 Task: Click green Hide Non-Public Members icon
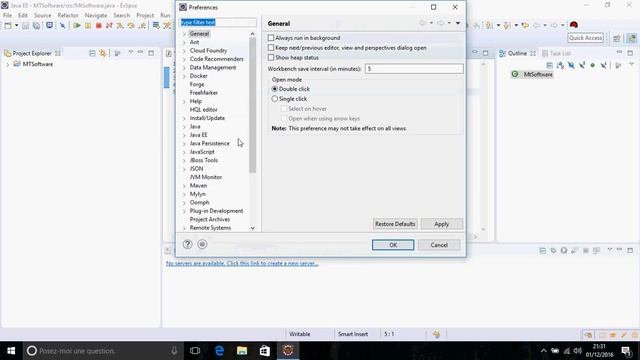[593, 65]
